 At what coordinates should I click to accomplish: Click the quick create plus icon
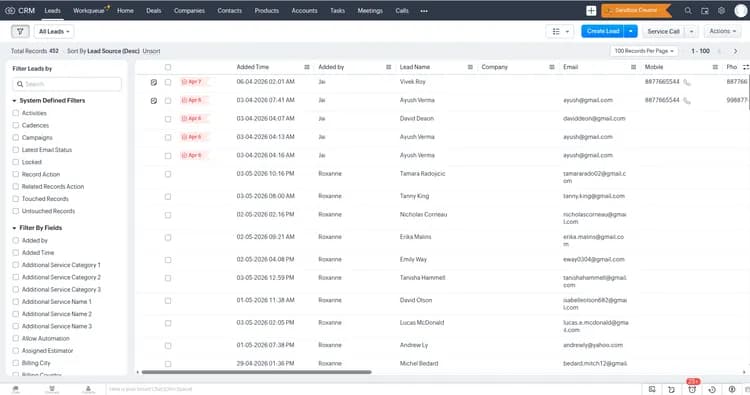(591, 11)
